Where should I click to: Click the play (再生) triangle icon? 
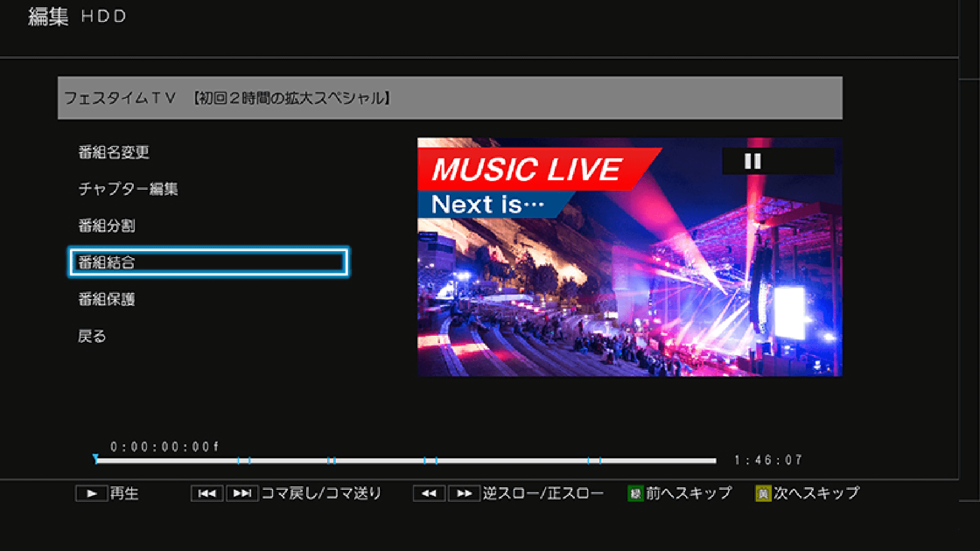91,493
